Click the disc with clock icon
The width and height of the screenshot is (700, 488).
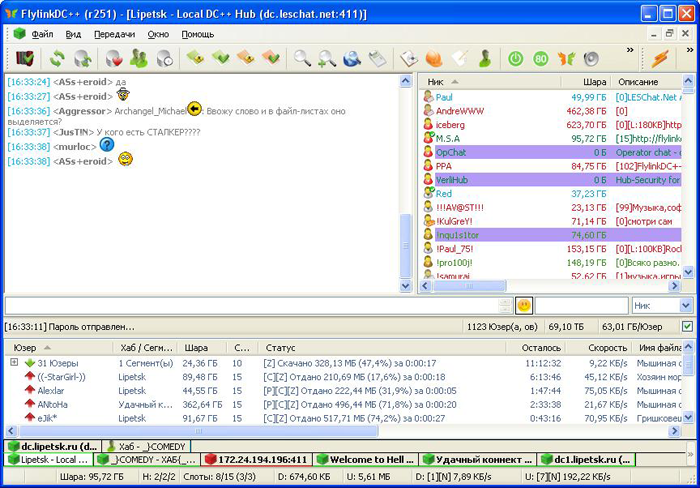pyautogui.click(x=164, y=58)
